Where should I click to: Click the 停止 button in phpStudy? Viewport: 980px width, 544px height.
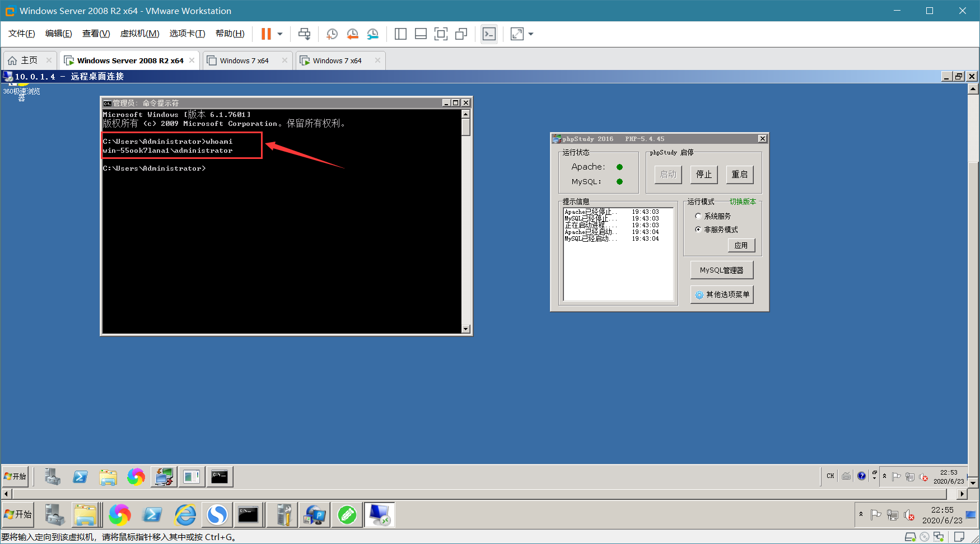704,175
